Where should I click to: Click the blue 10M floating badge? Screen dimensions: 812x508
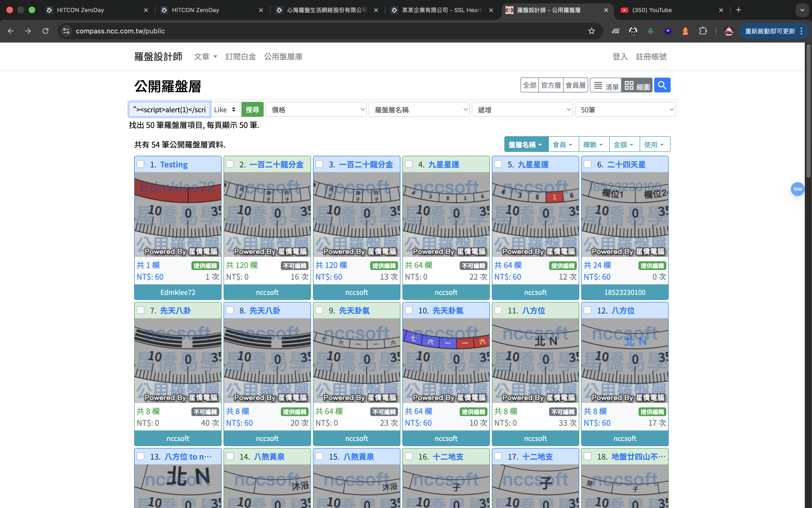(797, 189)
